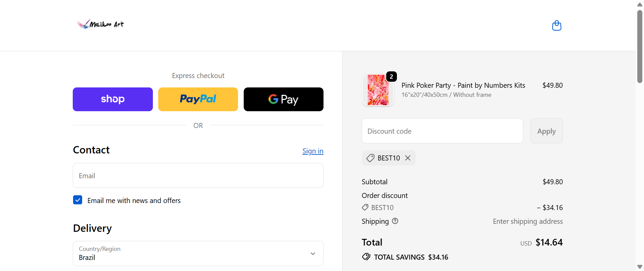Click the Country/Region dropdown chevron arrow
The height and width of the screenshot is (271, 644).
(313, 254)
